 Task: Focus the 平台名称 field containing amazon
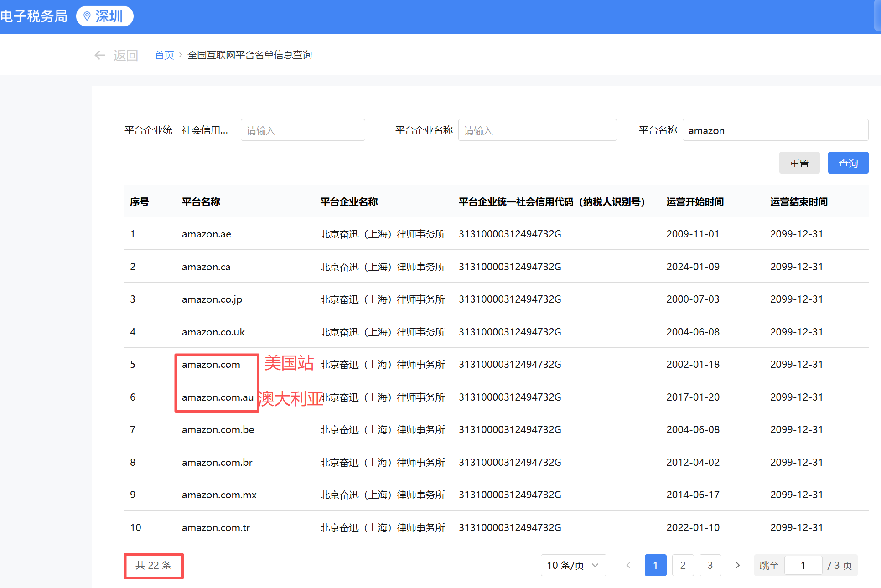775,130
